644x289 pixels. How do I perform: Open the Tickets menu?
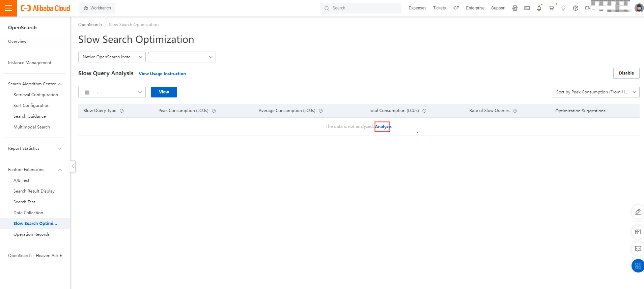(x=439, y=8)
